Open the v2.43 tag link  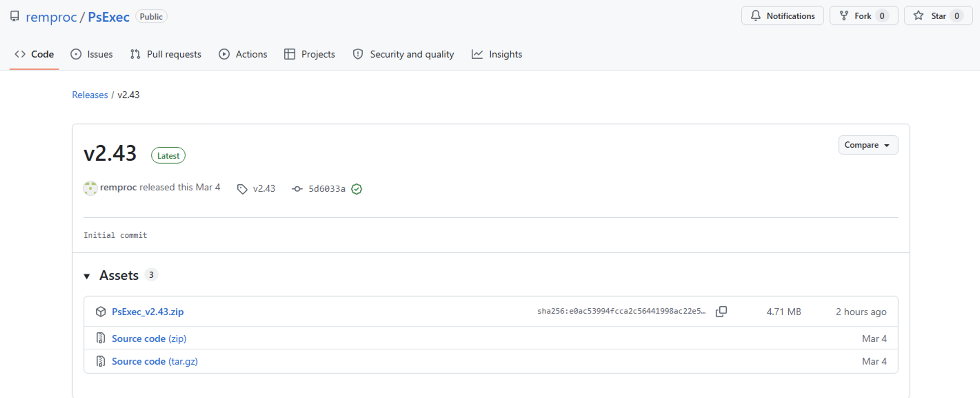point(263,189)
